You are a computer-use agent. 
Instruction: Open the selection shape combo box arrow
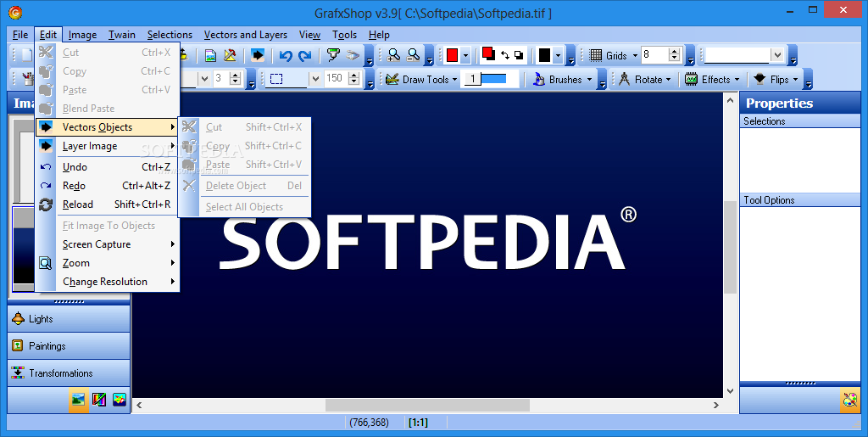315,79
